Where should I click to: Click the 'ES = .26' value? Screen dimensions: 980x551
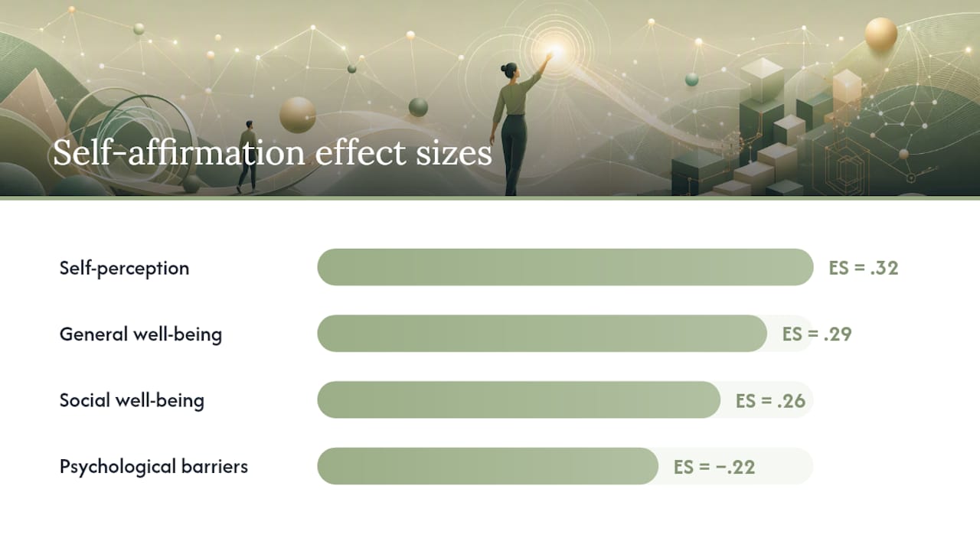tap(771, 400)
